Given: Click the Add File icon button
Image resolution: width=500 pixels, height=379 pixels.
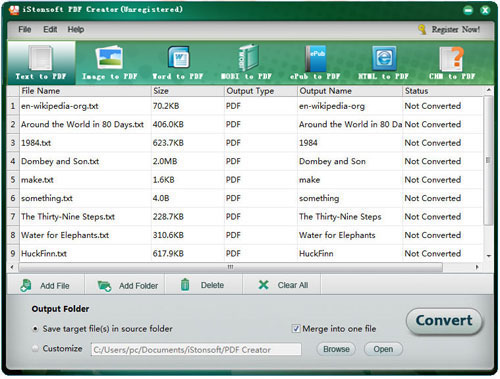Looking at the screenshot, I should [x=26, y=286].
